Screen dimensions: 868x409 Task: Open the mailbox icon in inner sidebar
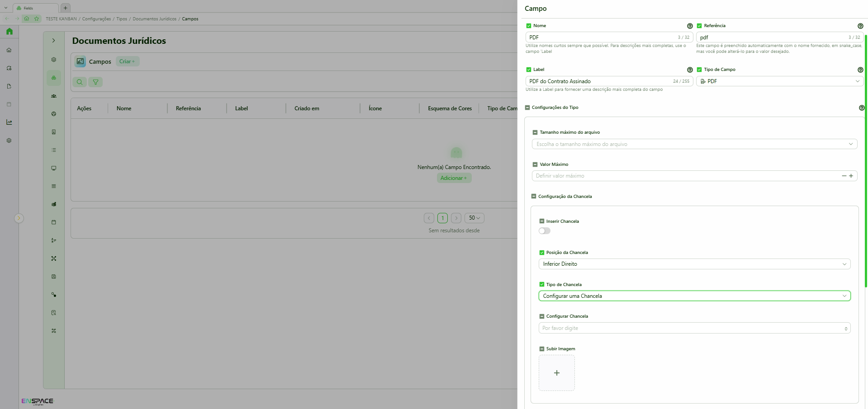click(x=54, y=204)
